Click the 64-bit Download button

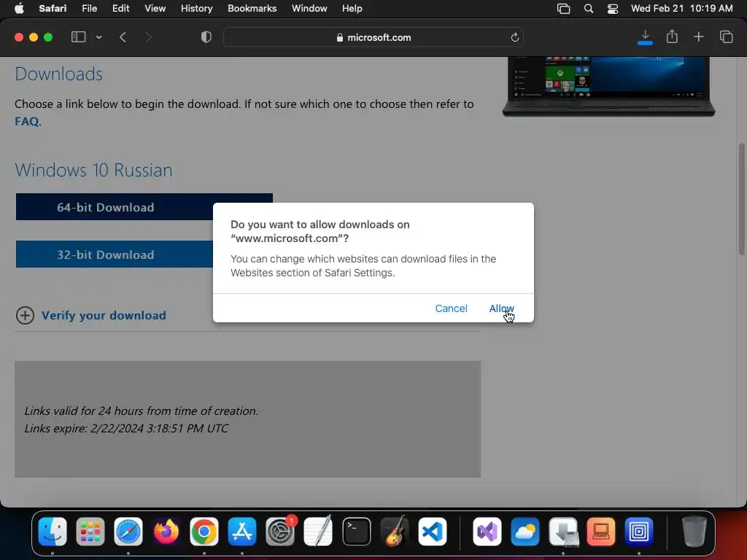(x=144, y=207)
